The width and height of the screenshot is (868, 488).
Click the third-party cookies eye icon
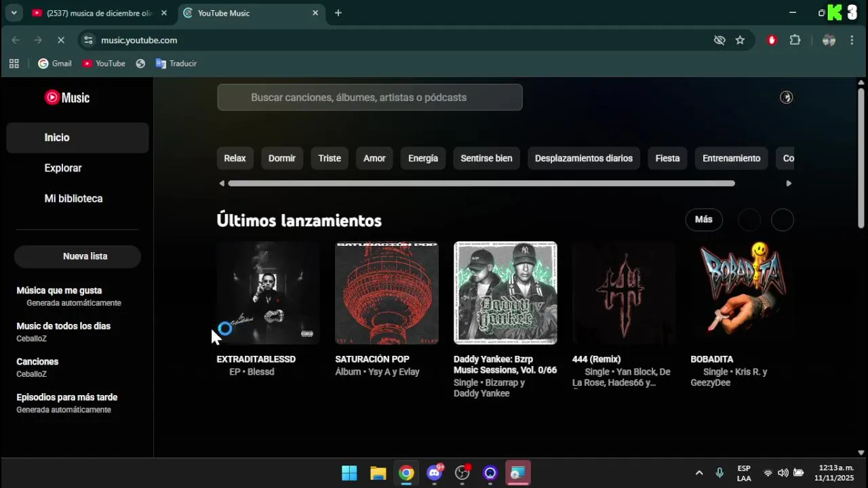pos(719,40)
